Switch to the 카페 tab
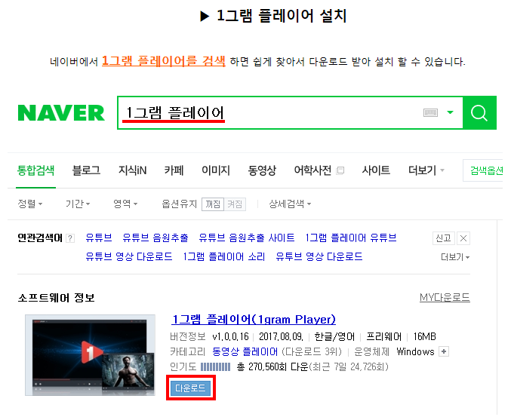The width and height of the screenshot is (511, 420). [x=174, y=170]
